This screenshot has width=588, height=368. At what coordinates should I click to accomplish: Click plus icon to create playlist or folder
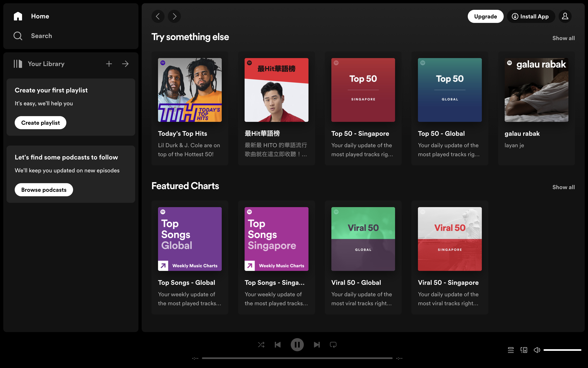coord(109,64)
